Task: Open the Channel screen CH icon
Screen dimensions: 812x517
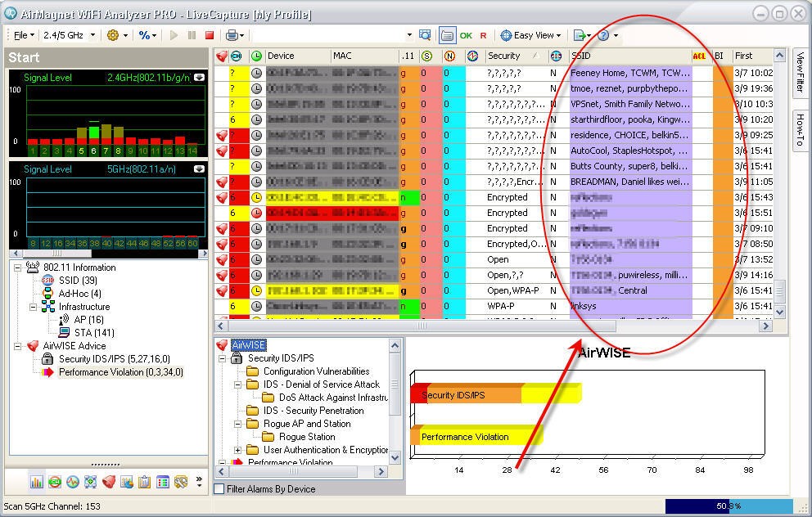Action: click(54, 482)
